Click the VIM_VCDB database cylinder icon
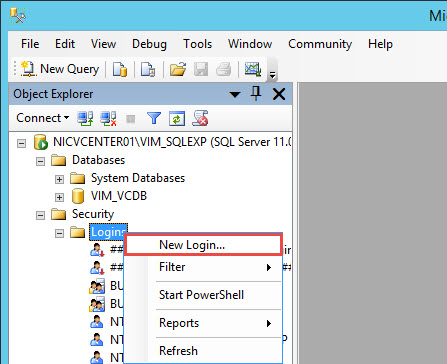447x364 pixels. 78,196
